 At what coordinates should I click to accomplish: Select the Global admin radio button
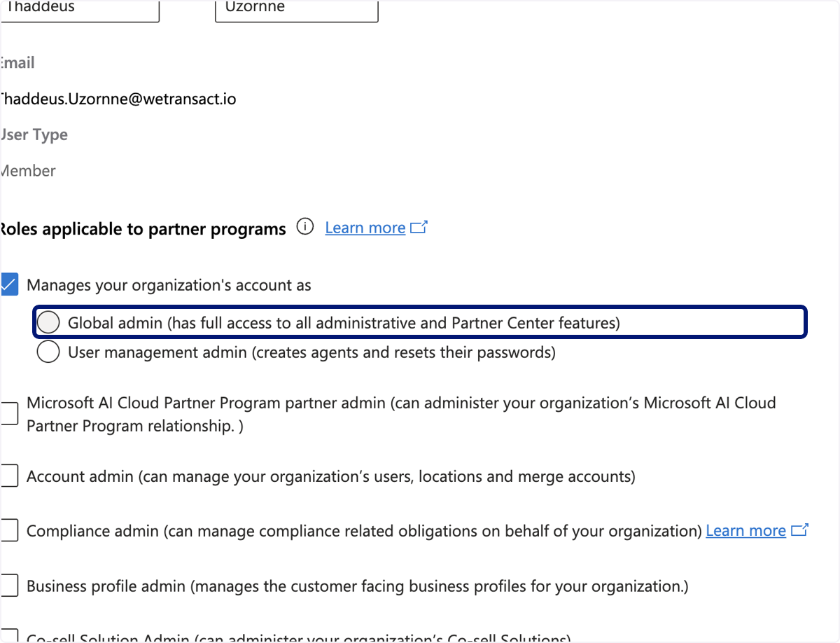point(48,322)
